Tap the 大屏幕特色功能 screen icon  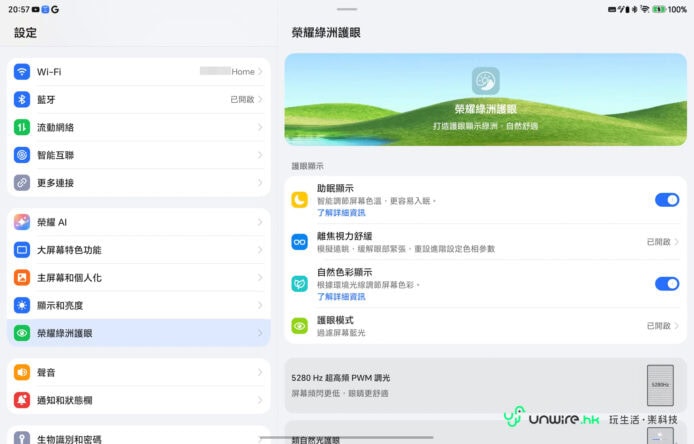tap(22, 250)
